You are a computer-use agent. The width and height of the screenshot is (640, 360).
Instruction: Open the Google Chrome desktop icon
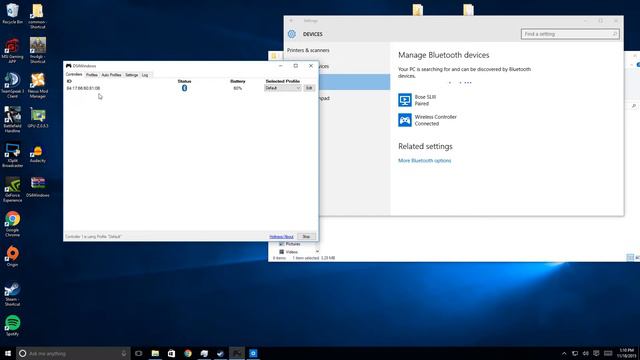tap(13, 224)
